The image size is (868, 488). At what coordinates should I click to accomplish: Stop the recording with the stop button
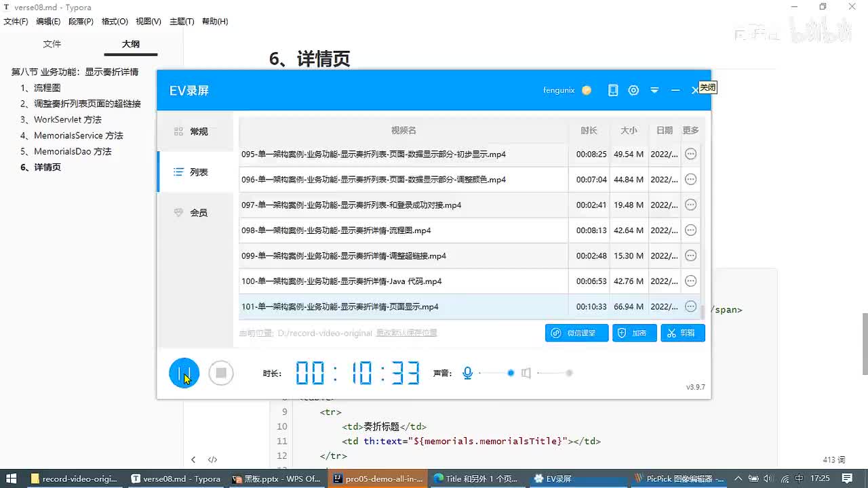click(x=221, y=373)
